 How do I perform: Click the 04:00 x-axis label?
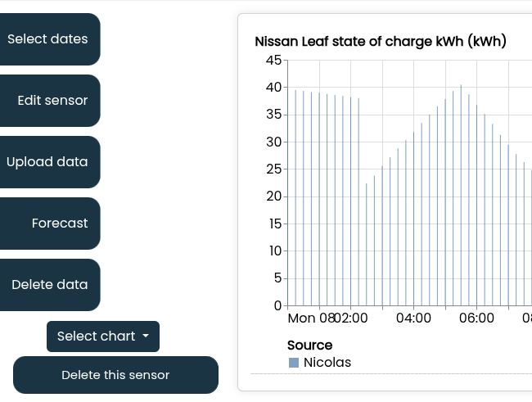coord(413,318)
